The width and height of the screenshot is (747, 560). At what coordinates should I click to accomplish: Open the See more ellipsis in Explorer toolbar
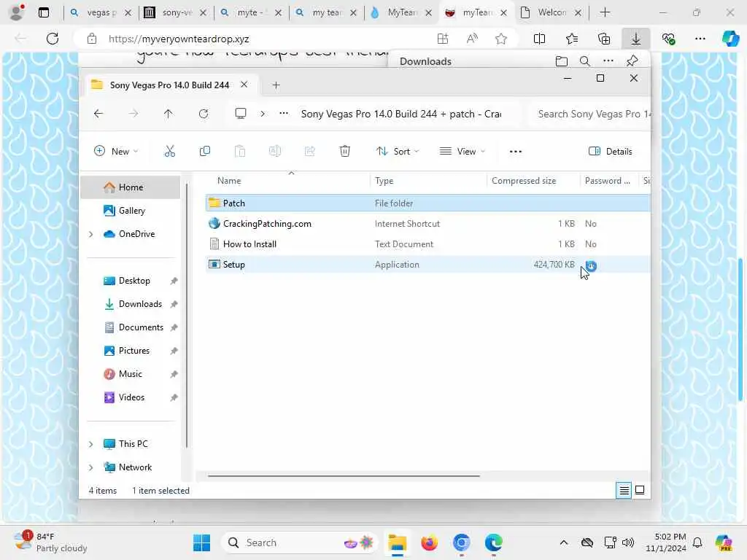[x=516, y=152]
